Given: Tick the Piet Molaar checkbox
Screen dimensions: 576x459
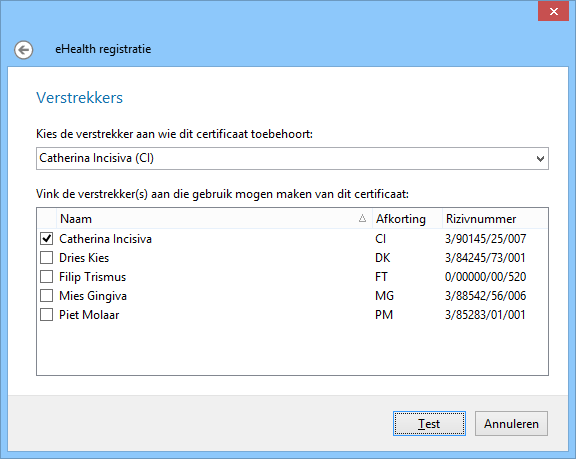Looking at the screenshot, I should coord(46,315).
